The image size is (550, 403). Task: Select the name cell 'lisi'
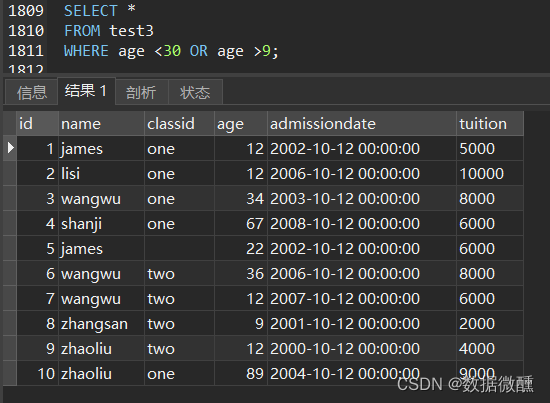(101, 174)
